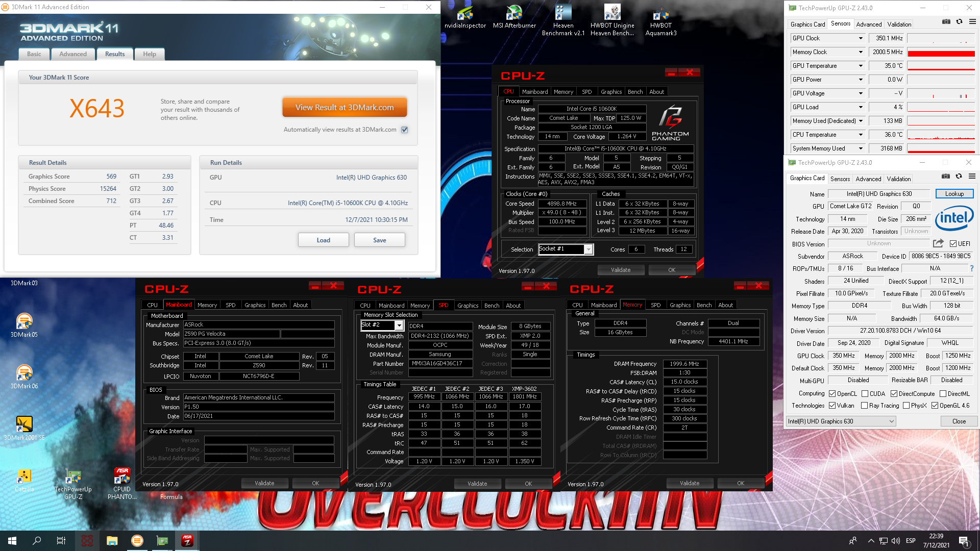
Task: Open Socket #1 selection dropdown in CPU-Z
Action: point(589,249)
